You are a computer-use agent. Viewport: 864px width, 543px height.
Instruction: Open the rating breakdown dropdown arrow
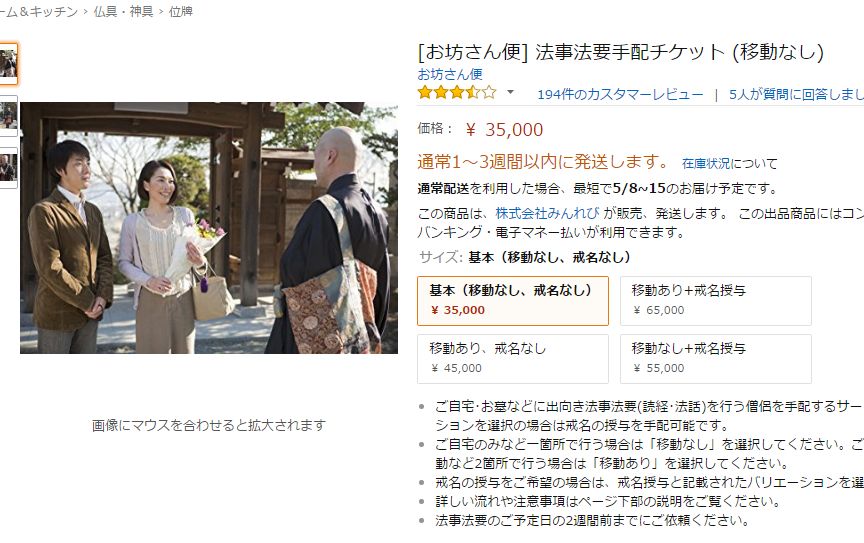coord(510,92)
